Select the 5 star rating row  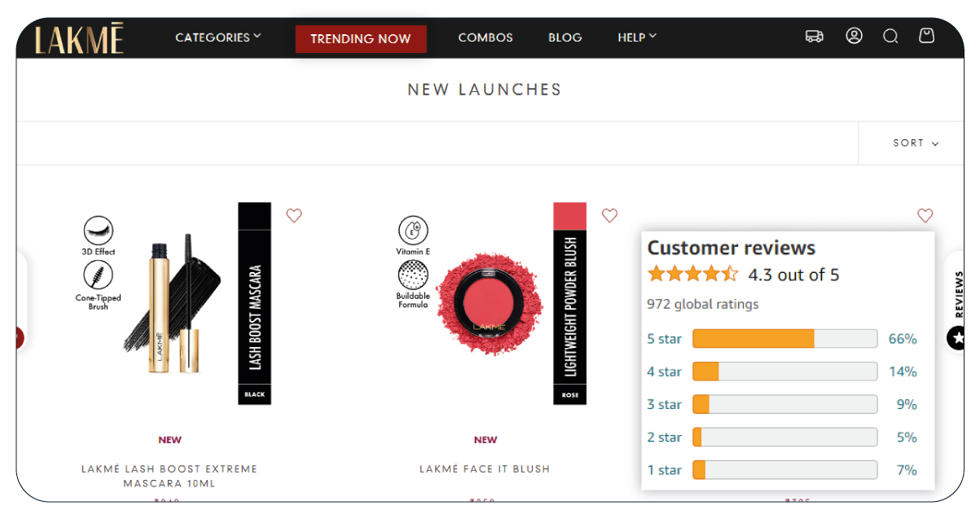pos(782,339)
